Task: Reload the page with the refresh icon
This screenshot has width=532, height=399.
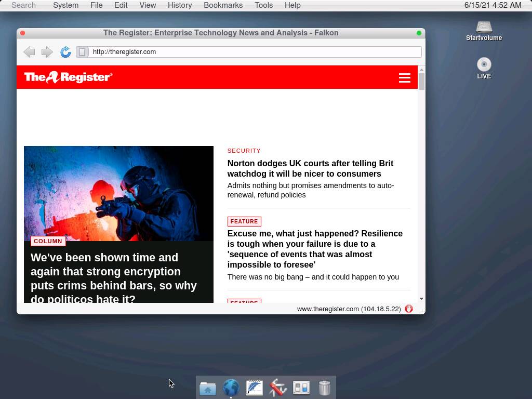Action: (65, 52)
